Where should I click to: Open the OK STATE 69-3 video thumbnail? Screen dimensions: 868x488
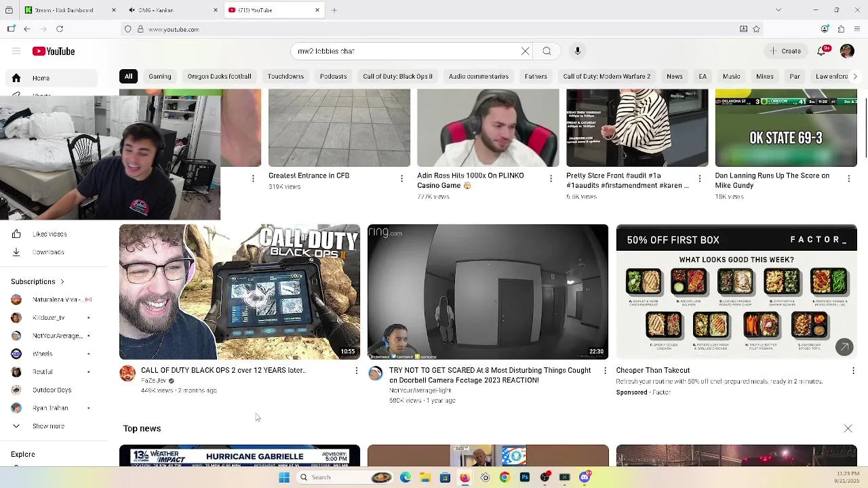786,128
